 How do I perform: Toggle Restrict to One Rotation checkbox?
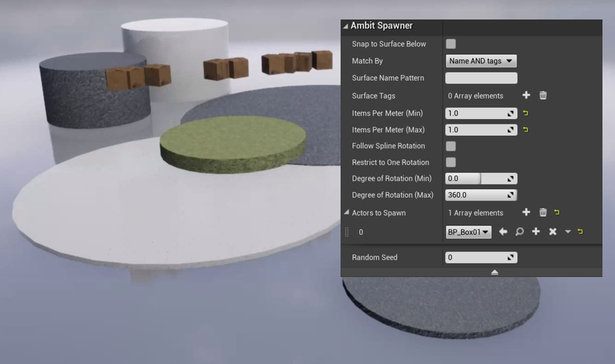pos(451,162)
